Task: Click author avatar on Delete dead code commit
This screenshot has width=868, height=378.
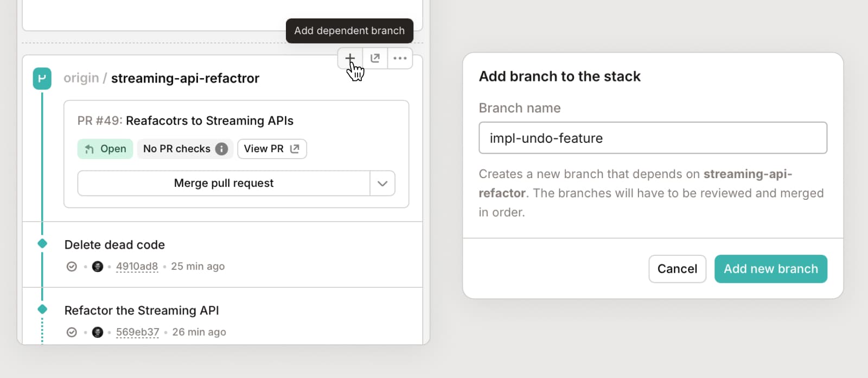Action: click(98, 267)
